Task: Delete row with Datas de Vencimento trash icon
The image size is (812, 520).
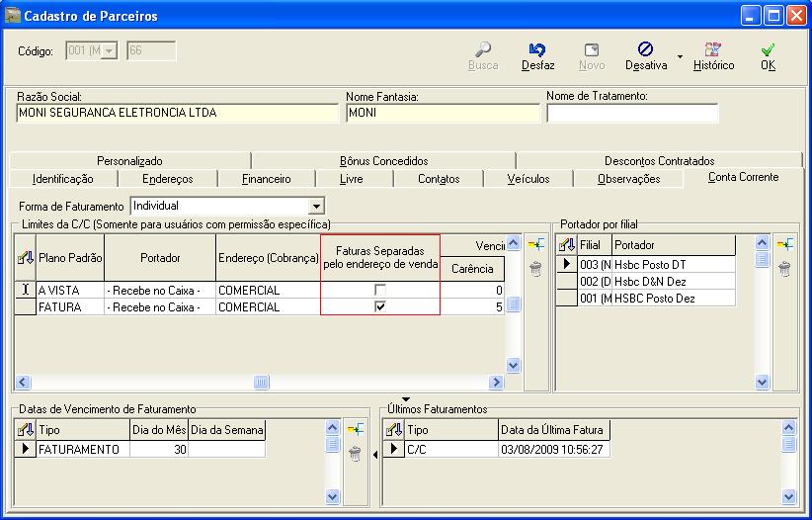Action: coord(356,454)
